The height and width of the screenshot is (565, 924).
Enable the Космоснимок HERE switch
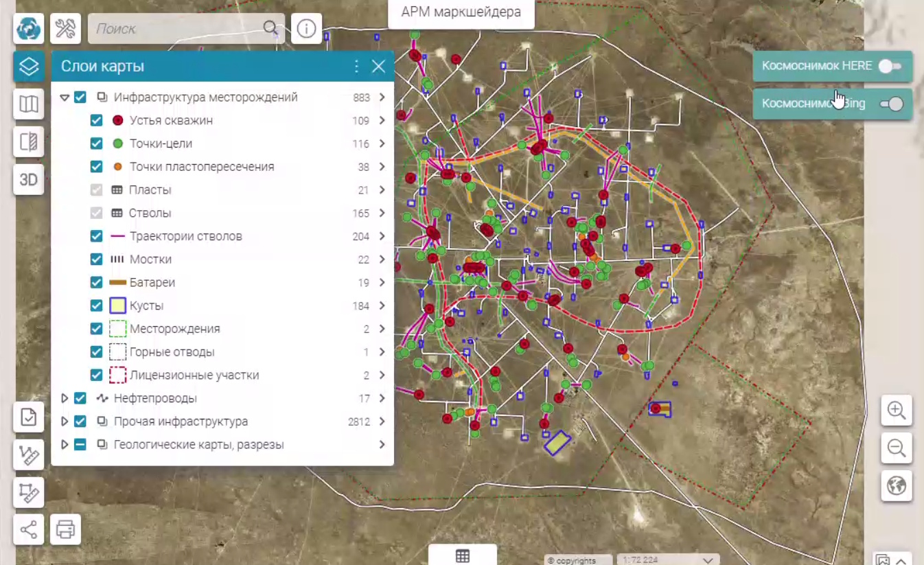890,67
